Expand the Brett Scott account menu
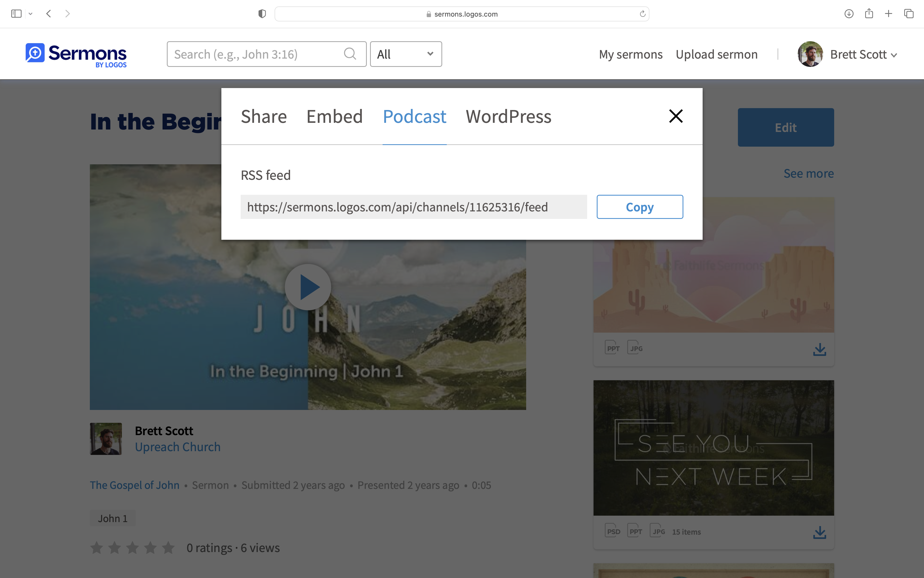Viewport: 924px width, 578px height. click(x=864, y=54)
